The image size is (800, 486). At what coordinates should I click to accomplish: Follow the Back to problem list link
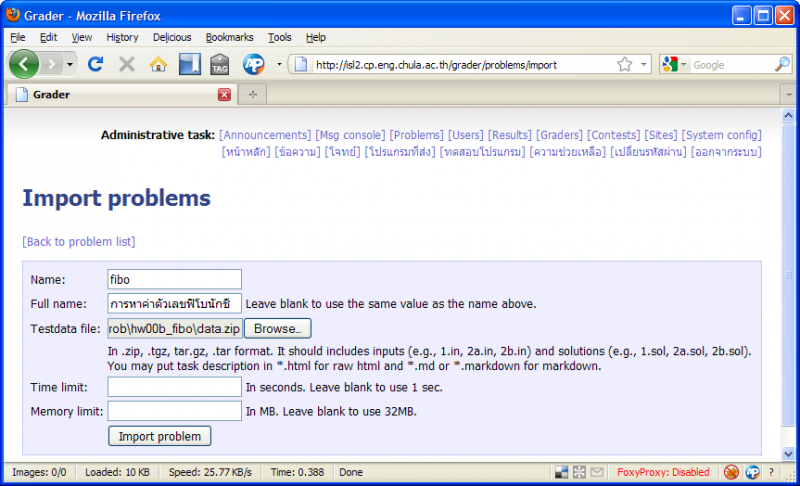tap(78, 241)
